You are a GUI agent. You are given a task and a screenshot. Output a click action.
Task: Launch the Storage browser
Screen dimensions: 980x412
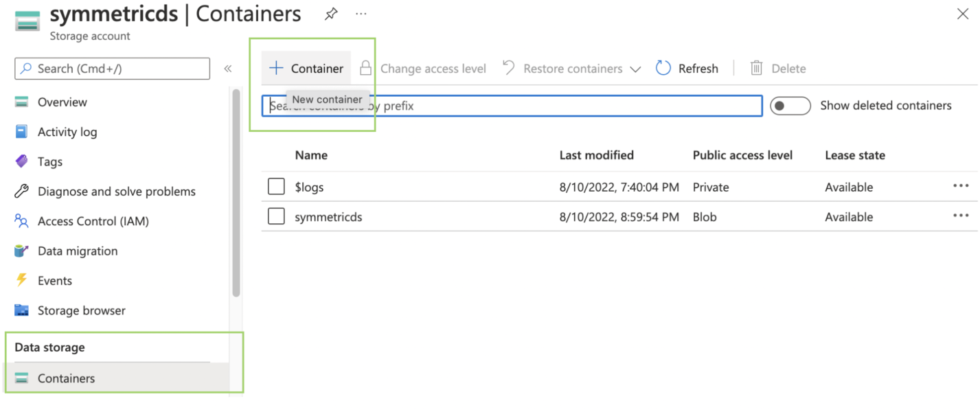tap(81, 310)
